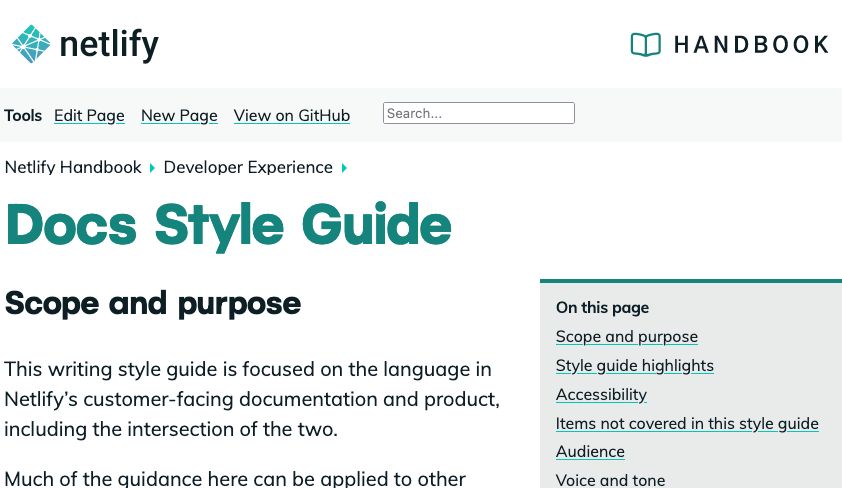
Task: Open View on GitHub link
Action: coord(292,115)
